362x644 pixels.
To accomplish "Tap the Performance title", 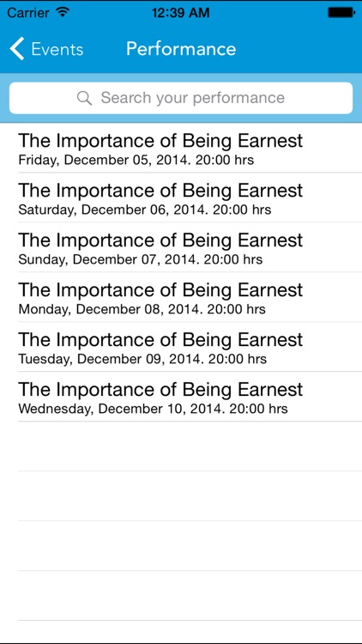I will pos(181,48).
